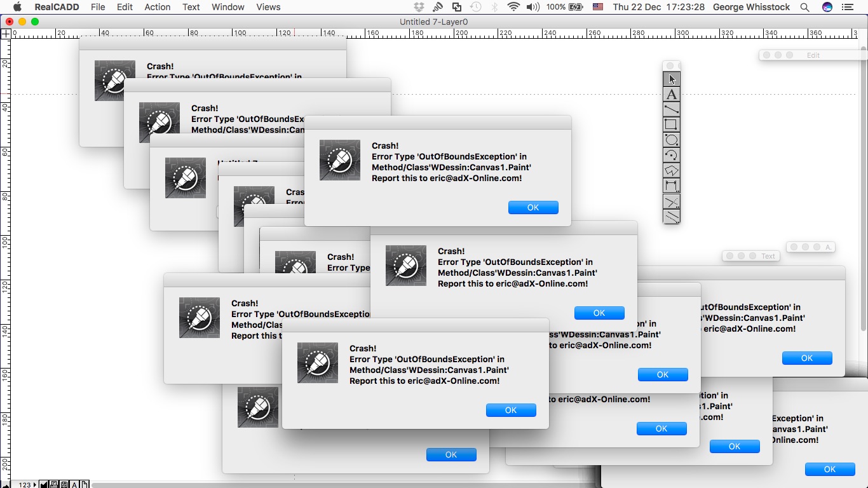
Task: Click the save disk icon in bottom bar
Action: coord(64,484)
